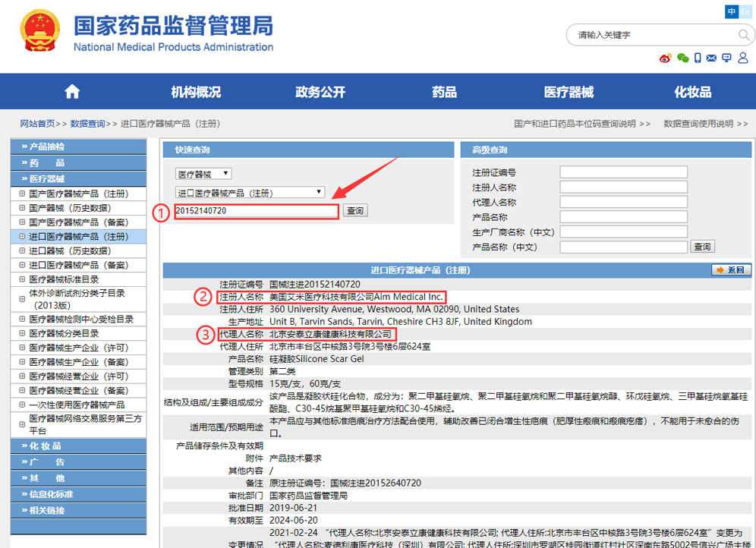Click 查询 button beside quick search field
756x548 pixels.
[x=354, y=211]
